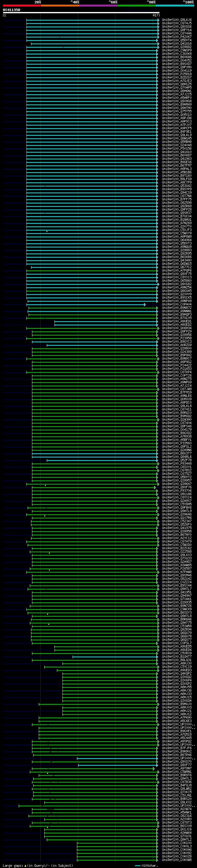Click the UniRef100_A5ARF0 label

[177, 98]
